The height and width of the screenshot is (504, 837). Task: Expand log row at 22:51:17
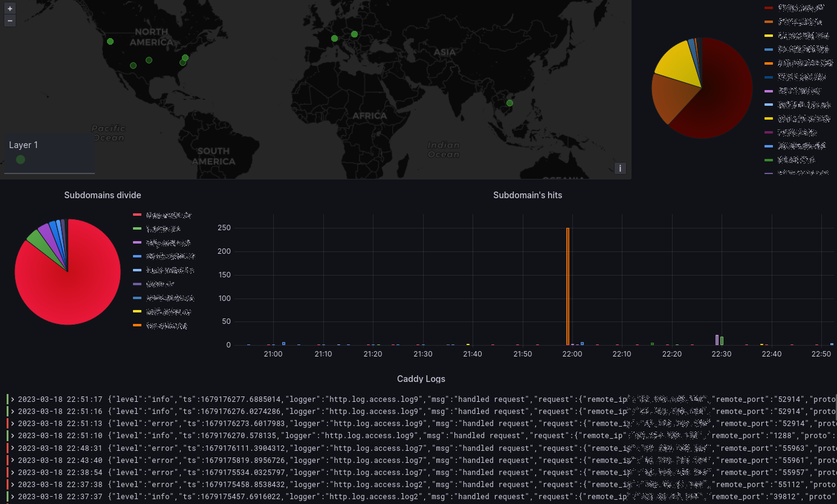pos(13,399)
